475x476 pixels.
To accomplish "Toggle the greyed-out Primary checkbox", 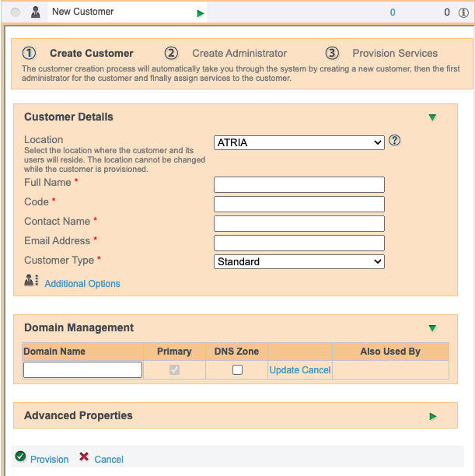I will (174, 369).
